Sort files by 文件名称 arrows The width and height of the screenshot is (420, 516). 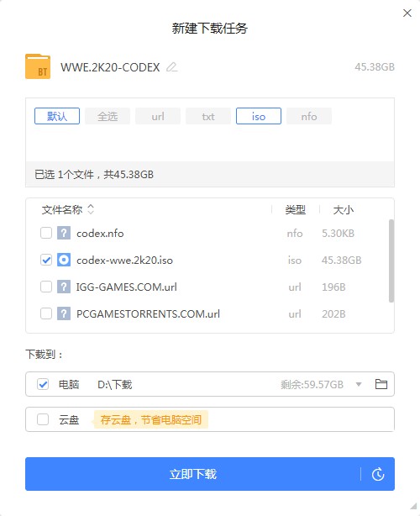pos(91,209)
